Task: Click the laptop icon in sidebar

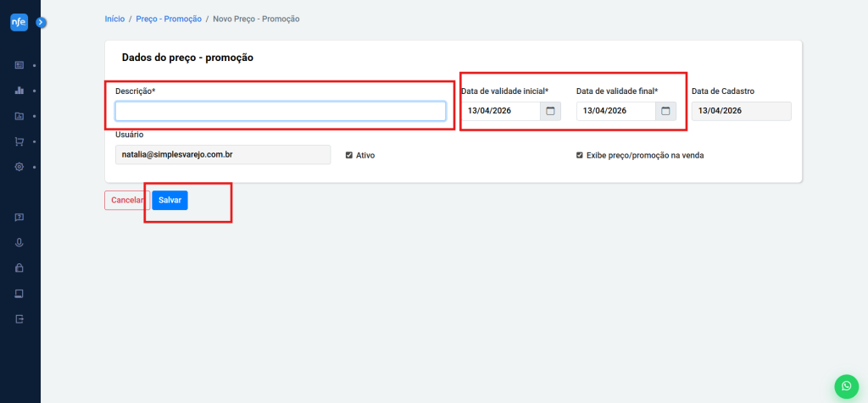Action: tap(19, 294)
